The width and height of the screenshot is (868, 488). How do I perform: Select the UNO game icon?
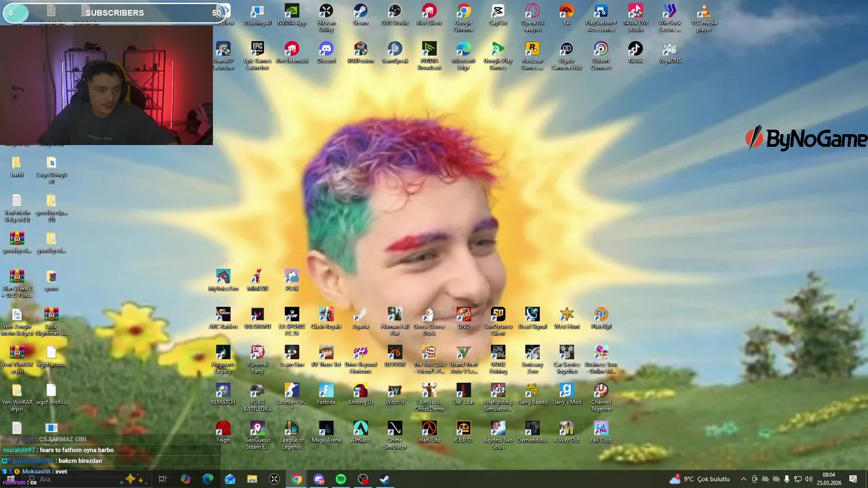(x=464, y=319)
